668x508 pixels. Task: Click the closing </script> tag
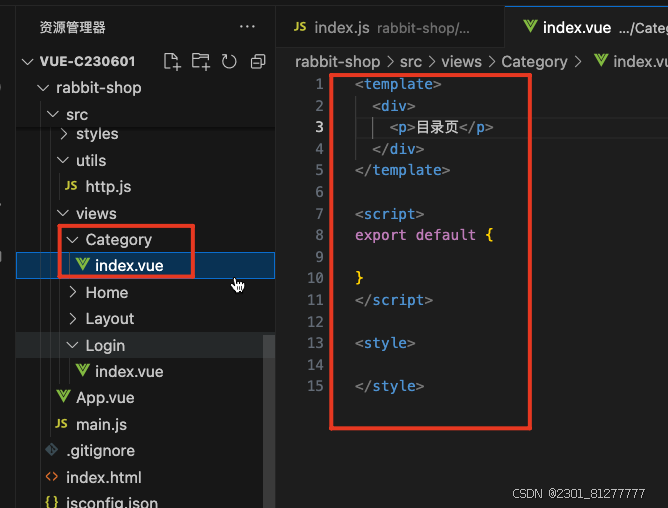click(394, 300)
